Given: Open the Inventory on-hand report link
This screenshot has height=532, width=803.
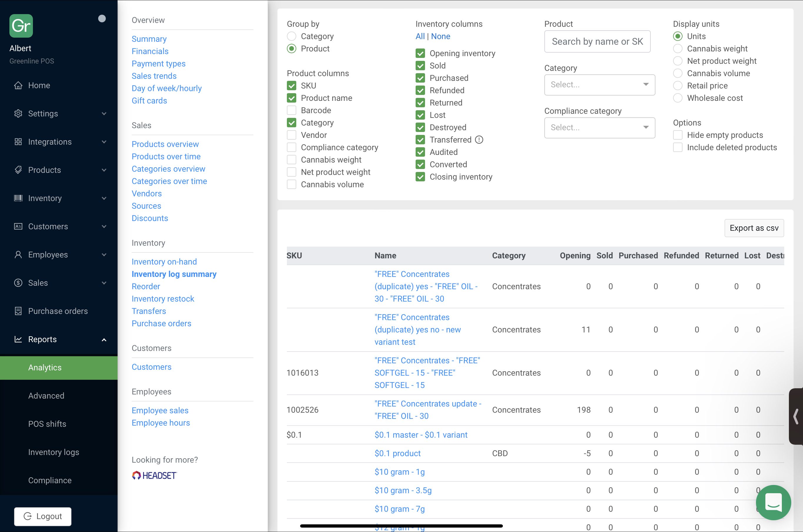Looking at the screenshot, I should tap(164, 262).
